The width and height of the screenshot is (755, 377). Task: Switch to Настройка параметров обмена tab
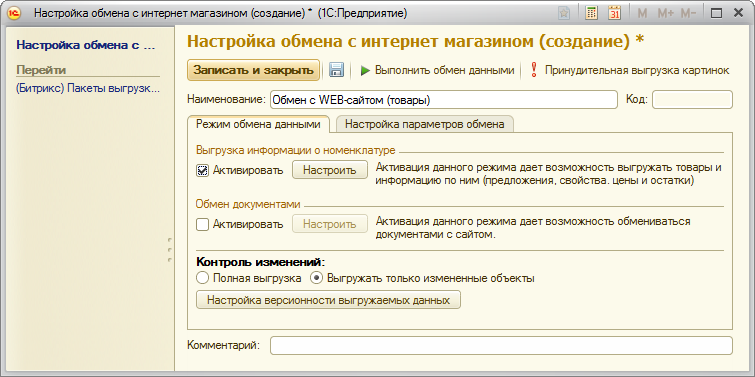[x=425, y=124]
